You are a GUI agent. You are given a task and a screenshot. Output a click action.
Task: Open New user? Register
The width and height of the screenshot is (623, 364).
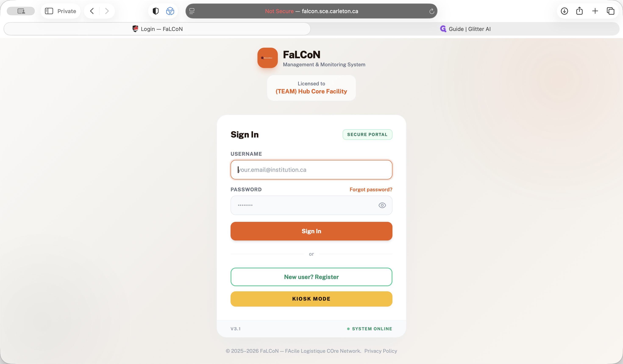point(311,277)
